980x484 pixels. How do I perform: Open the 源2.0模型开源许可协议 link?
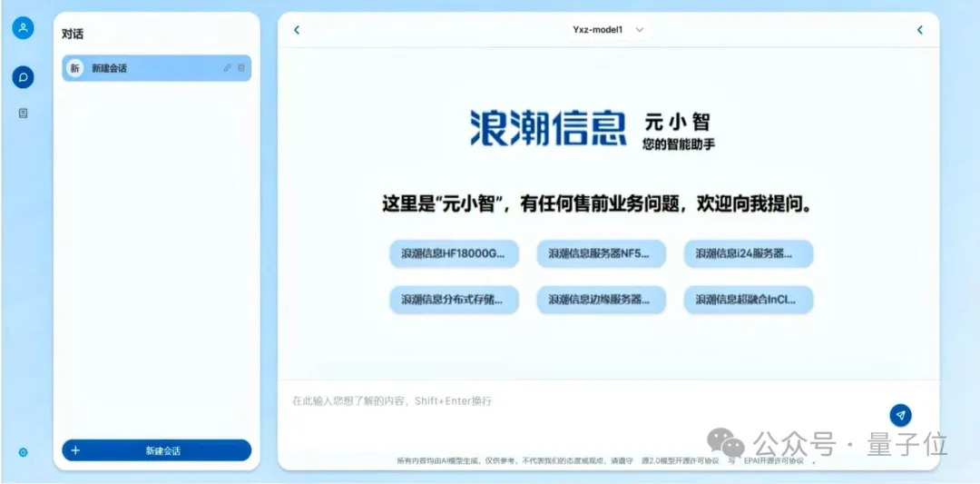click(x=680, y=461)
